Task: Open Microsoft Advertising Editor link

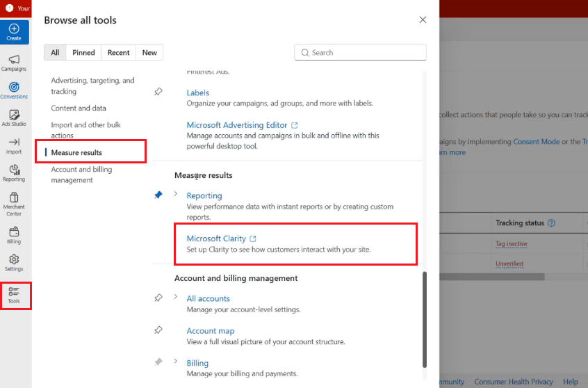Action: [x=236, y=125]
